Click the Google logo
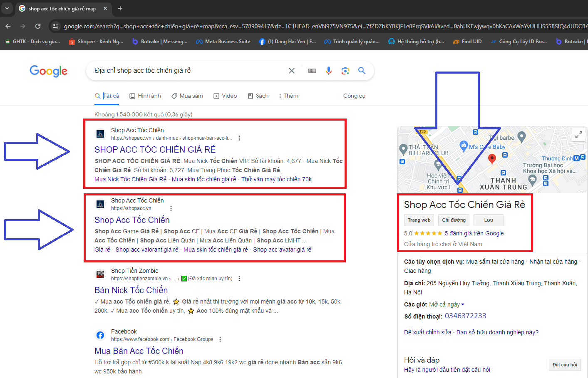The width and height of the screenshot is (588, 378). pyautogui.click(x=48, y=71)
